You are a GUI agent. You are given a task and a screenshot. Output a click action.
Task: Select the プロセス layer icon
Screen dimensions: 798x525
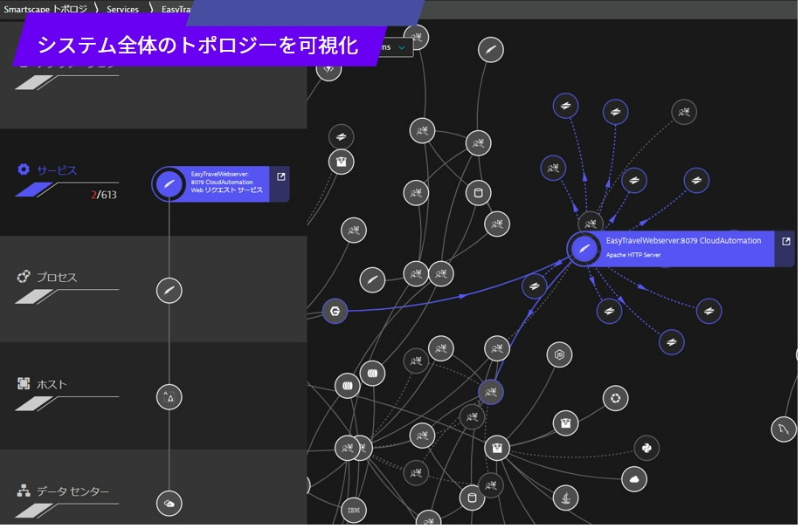(x=23, y=276)
